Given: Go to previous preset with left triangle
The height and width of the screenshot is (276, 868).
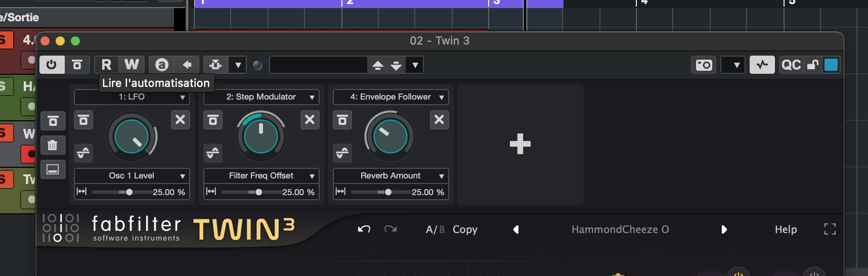Looking at the screenshot, I should click(516, 229).
